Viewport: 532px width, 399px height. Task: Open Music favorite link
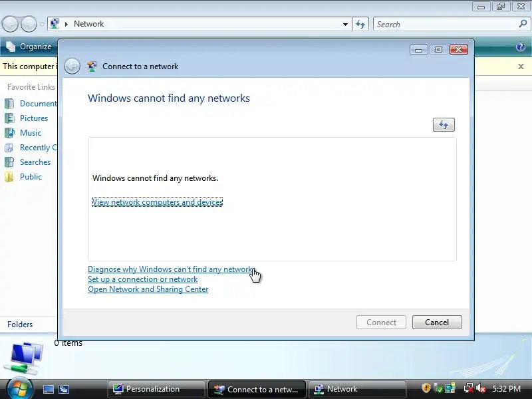[x=30, y=132]
